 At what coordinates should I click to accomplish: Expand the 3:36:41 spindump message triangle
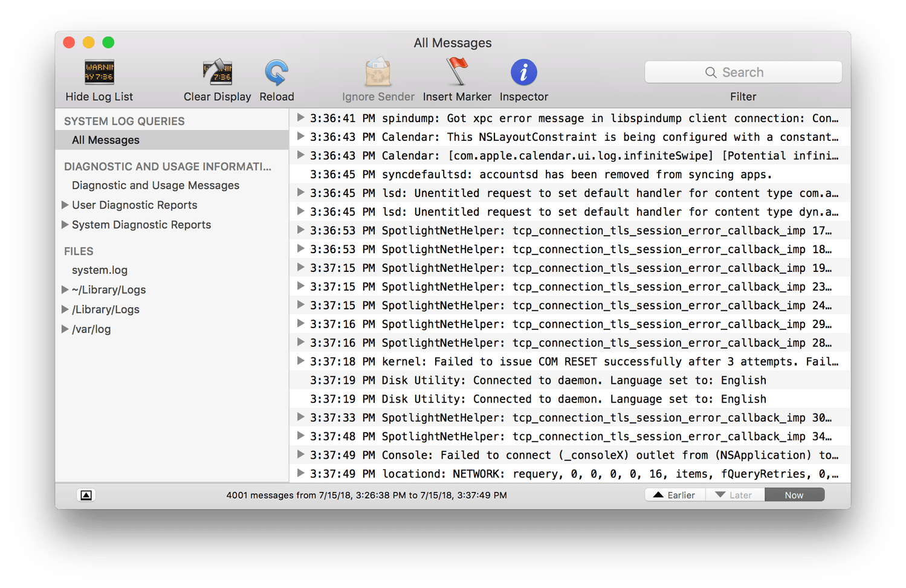click(x=300, y=118)
